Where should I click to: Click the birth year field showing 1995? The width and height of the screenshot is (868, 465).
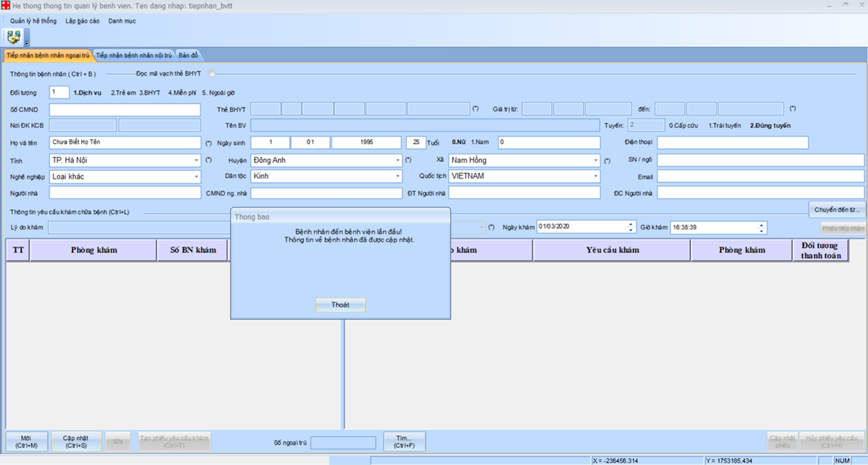click(365, 142)
